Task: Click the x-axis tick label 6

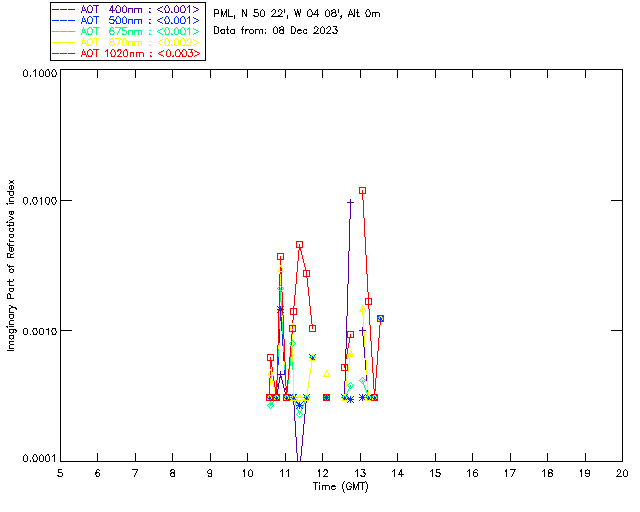Action: 98,473
